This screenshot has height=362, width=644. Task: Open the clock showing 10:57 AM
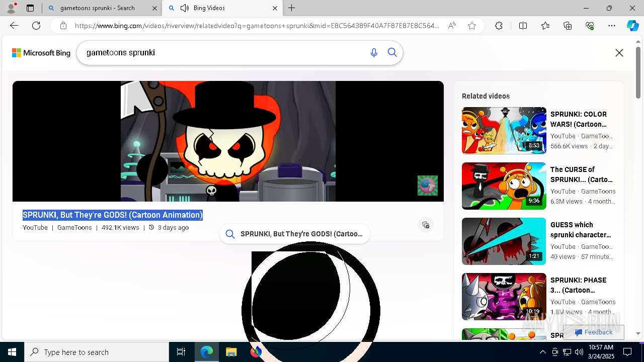[601, 352]
